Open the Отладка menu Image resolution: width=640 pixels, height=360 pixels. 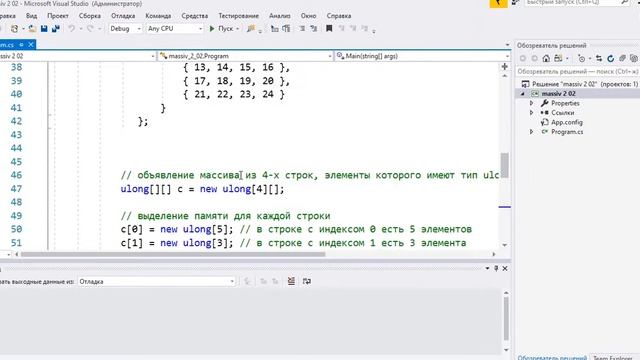click(123, 16)
